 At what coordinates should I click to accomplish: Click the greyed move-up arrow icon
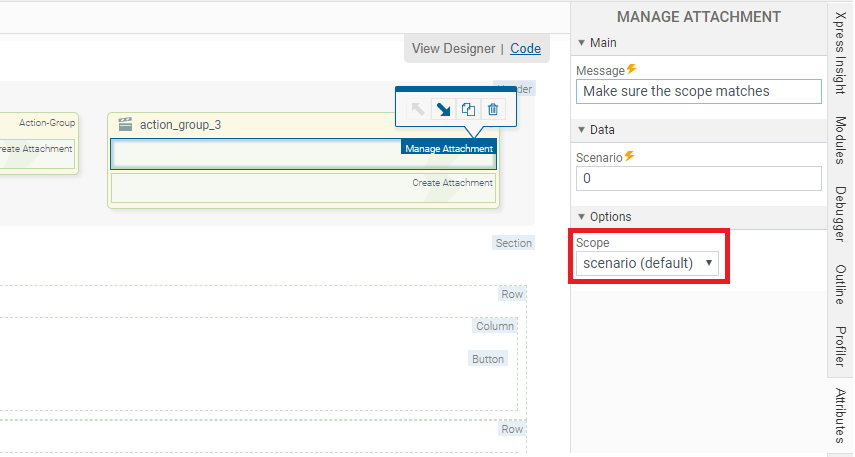coord(418,109)
